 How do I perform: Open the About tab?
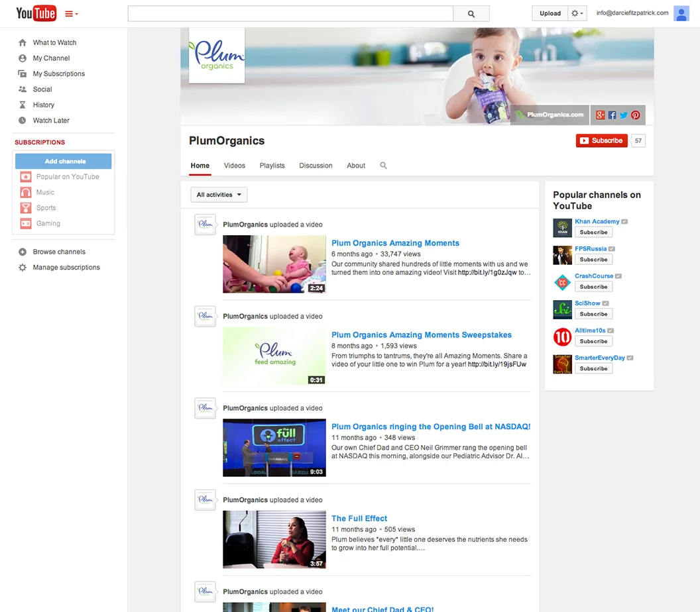coord(356,166)
